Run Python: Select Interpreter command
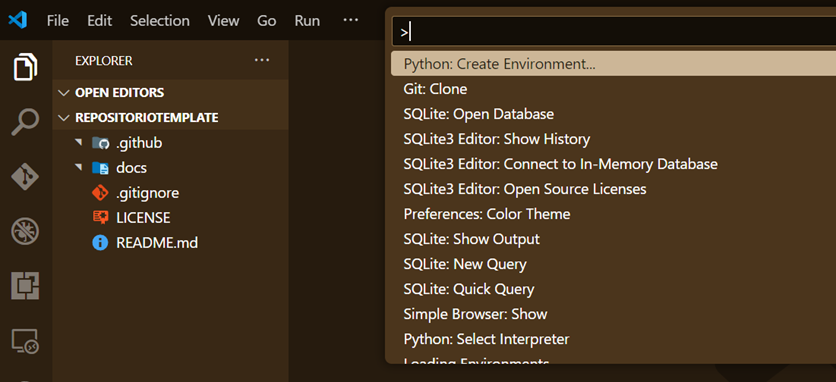836x382 pixels. (614, 339)
